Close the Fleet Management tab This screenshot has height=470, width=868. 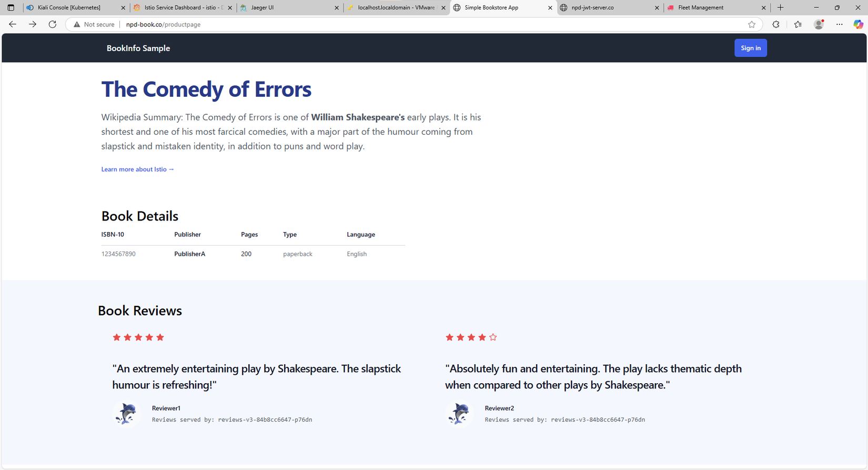tap(764, 8)
